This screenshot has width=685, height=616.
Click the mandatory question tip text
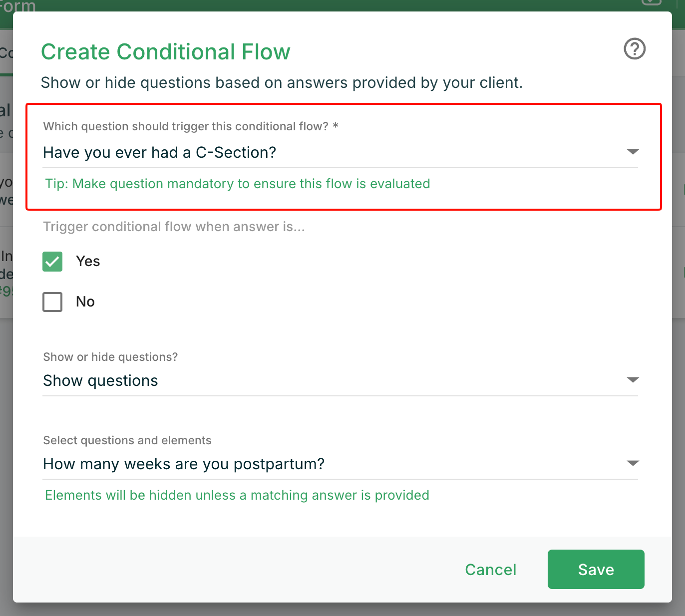(x=238, y=184)
